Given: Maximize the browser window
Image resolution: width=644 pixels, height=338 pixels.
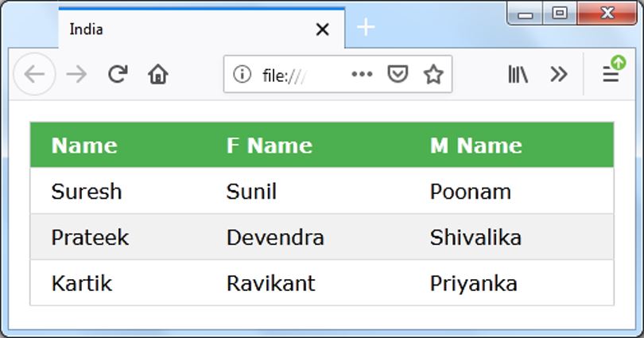Looking at the screenshot, I should coord(560,14).
